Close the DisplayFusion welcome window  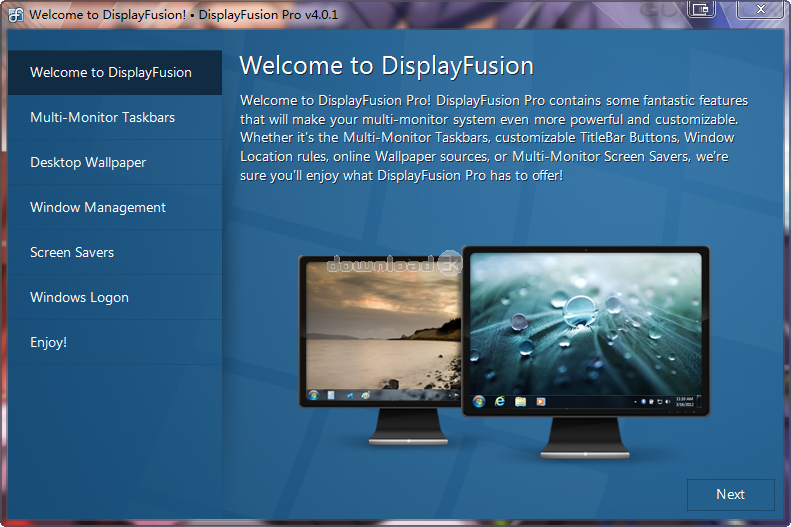760,9
